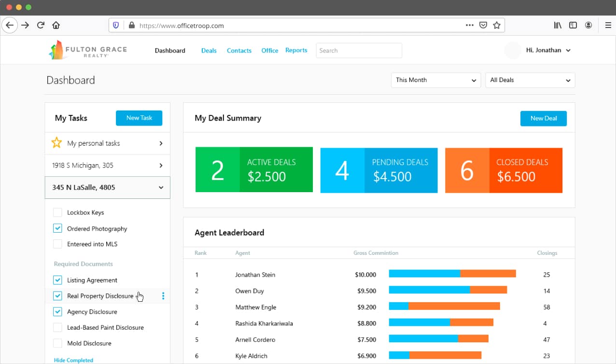Screen dimensions: 616x364
Task: Create a task with New Task button
Action: tap(139, 118)
